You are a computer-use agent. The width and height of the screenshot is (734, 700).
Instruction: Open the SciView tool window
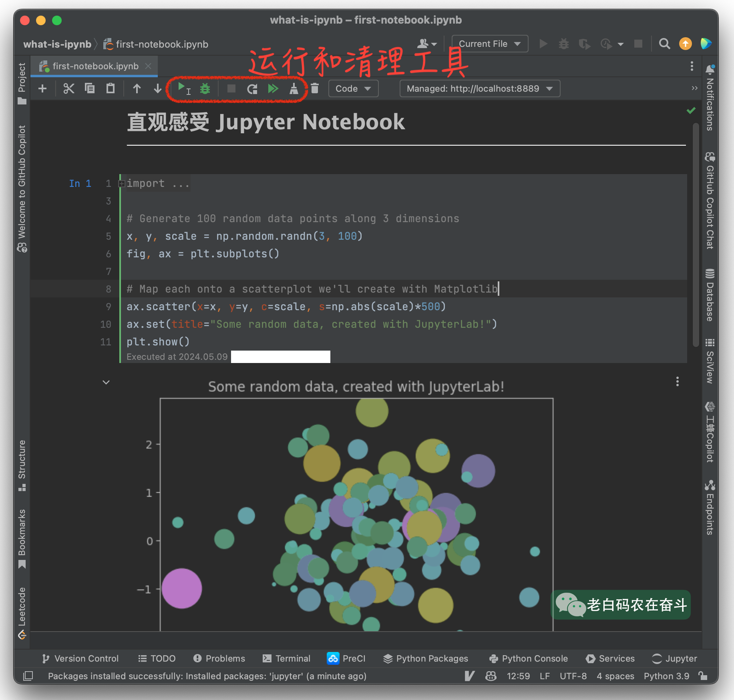[710, 361]
